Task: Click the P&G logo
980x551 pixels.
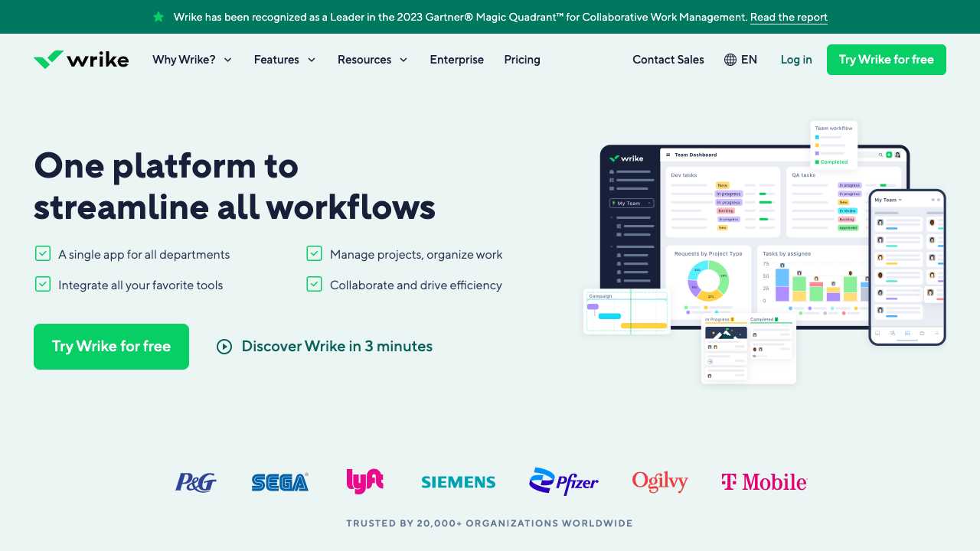Action: (196, 482)
